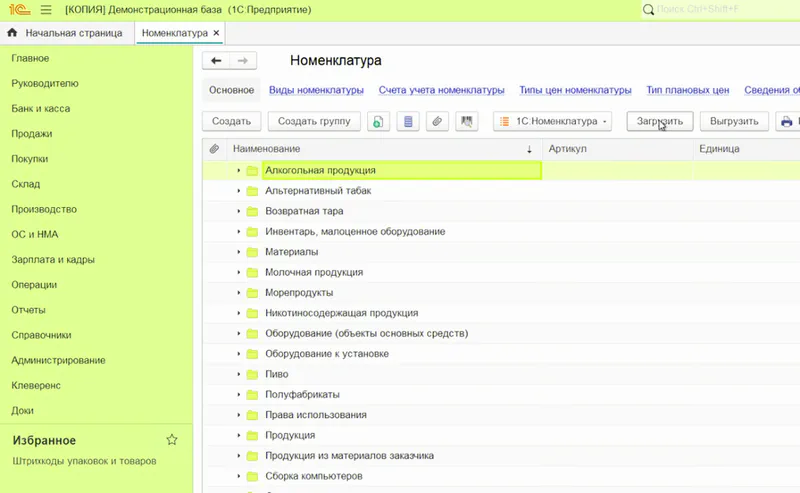Open the hamburger main menu icon
Viewport: 800px width, 493px height.
pyautogui.click(x=46, y=10)
